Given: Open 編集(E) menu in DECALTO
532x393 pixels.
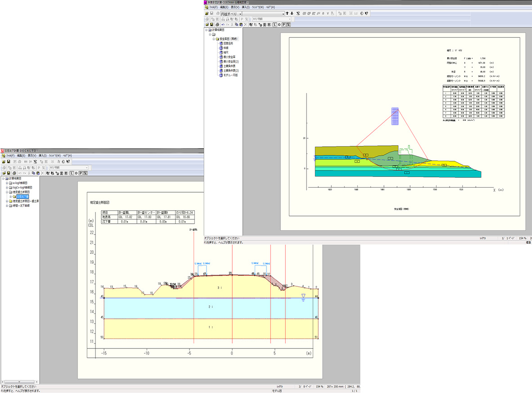Looking at the screenshot, I should (21, 156).
